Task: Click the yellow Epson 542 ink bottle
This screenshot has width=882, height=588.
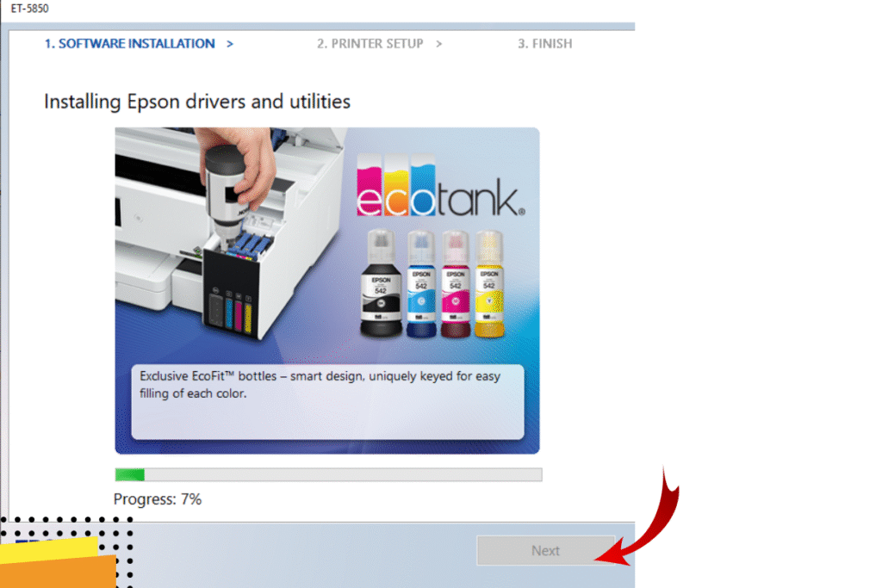Action: 489,284
